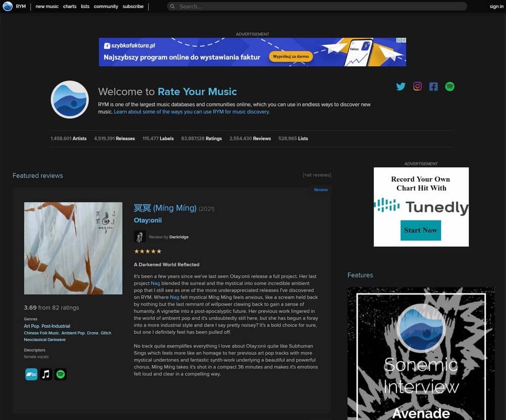This screenshot has height=420, width=506.
Task: Open the subscribe menu item
Action: (133, 7)
